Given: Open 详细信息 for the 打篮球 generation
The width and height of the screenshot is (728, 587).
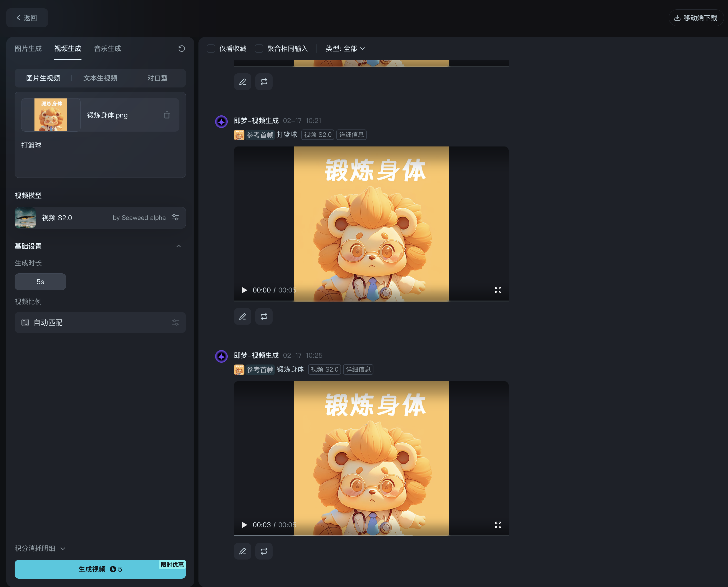Looking at the screenshot, I should pyautogui.click(x=351, y=134).
